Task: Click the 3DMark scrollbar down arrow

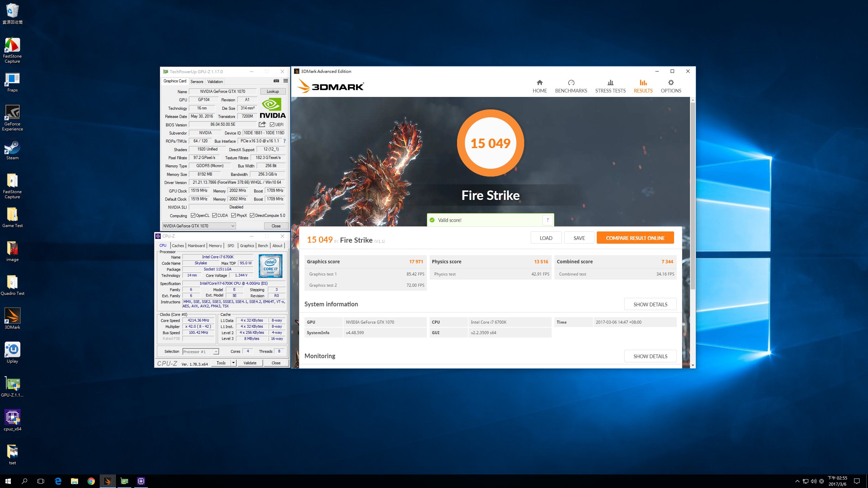Action: (693, 365)
